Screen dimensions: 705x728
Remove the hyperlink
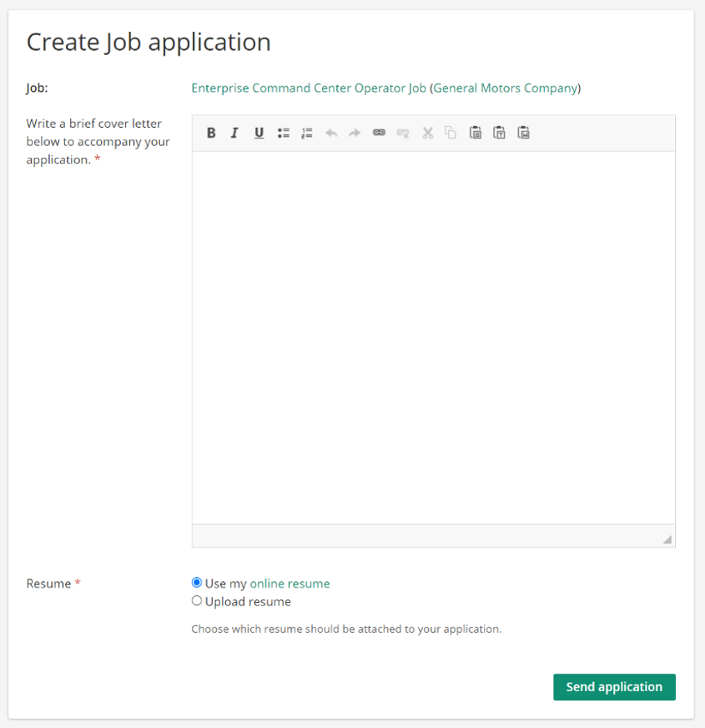402,133
